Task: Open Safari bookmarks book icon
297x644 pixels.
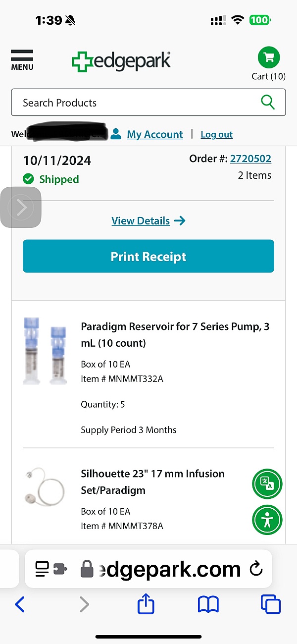Action: pos(208,604)
